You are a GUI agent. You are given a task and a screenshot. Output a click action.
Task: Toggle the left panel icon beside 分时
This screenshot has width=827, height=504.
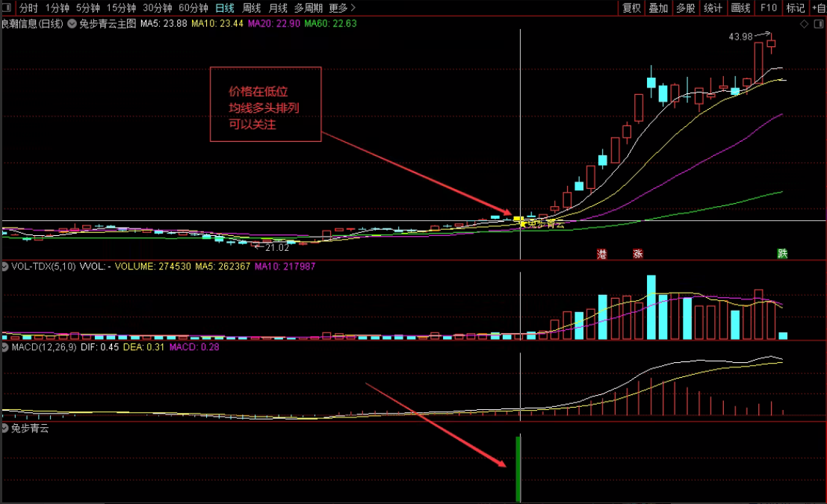point(7,7)
